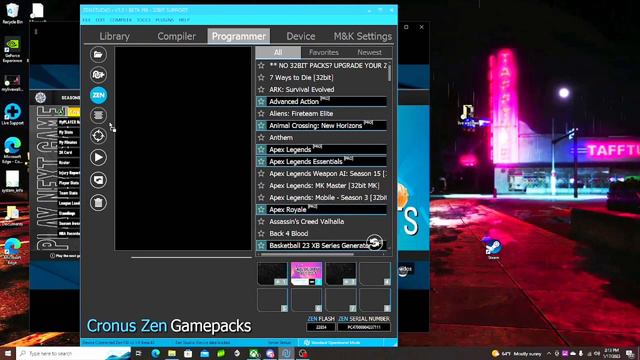Screen dimensions: 640x360
Task: Open the Library tab
Action: 114,36
